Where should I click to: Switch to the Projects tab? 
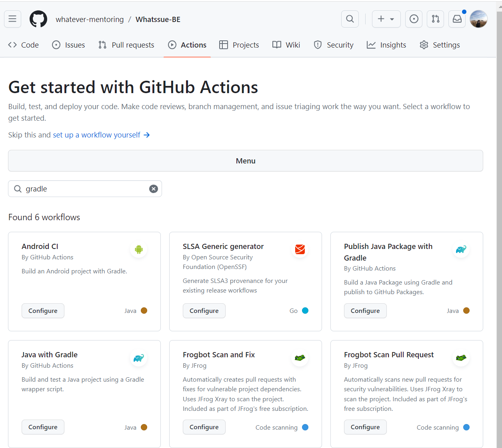pos(239,45)
